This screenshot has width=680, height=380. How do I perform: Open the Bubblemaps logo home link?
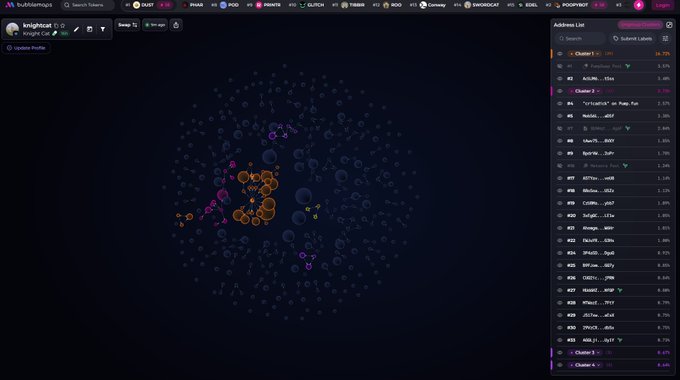point(29,5)
